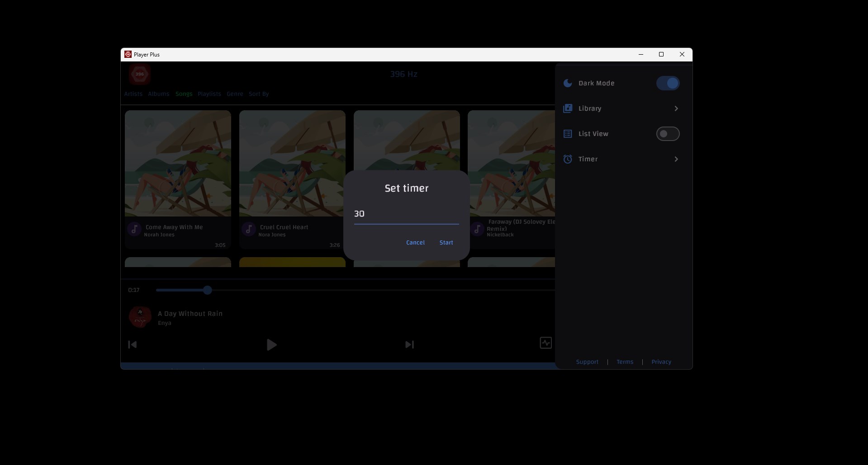This screenshot has height=465, width=868.
Task: Open the Support link
Action: [x=587, y=362]
